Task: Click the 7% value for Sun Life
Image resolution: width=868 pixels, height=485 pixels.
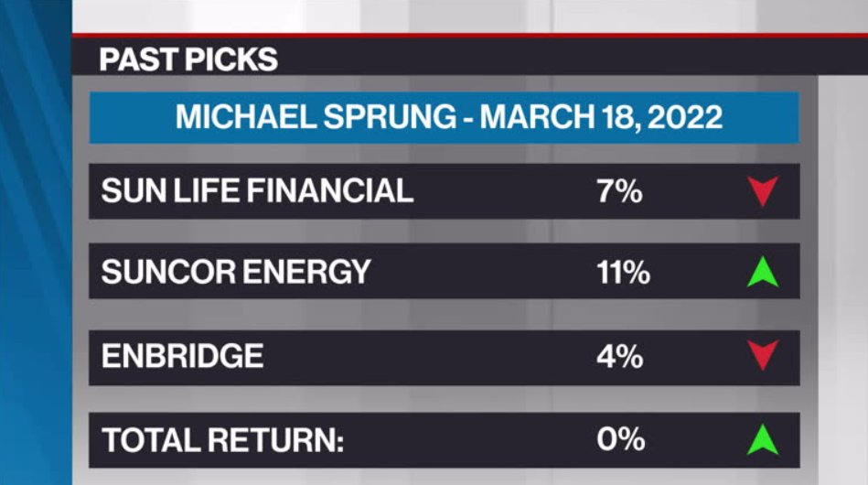Action: [x=619, y=191]
